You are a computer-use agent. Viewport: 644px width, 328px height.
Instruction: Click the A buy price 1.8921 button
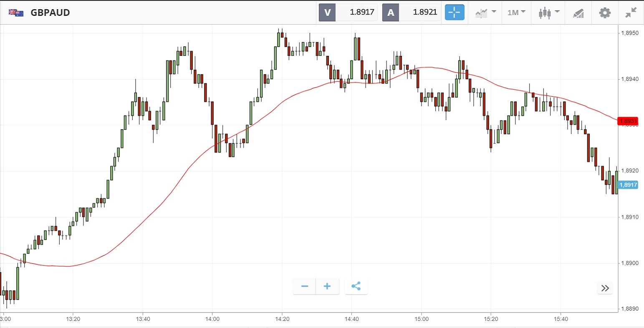coord(412,13)
